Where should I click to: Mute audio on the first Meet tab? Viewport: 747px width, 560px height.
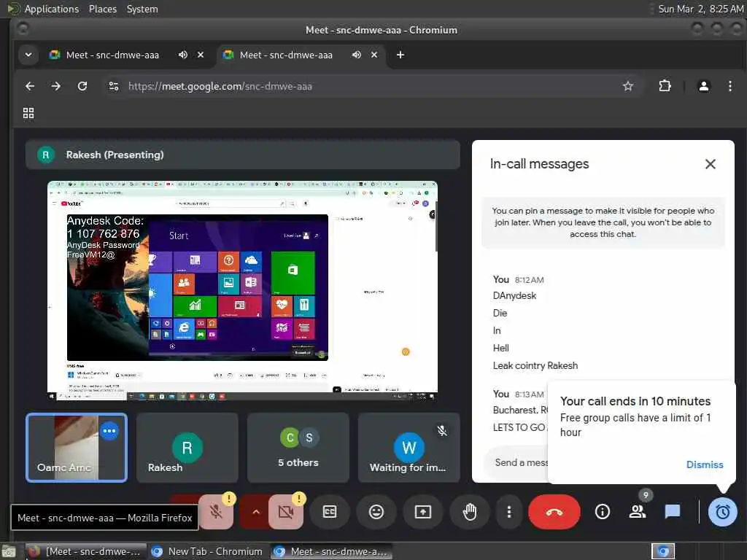(183, 55)
